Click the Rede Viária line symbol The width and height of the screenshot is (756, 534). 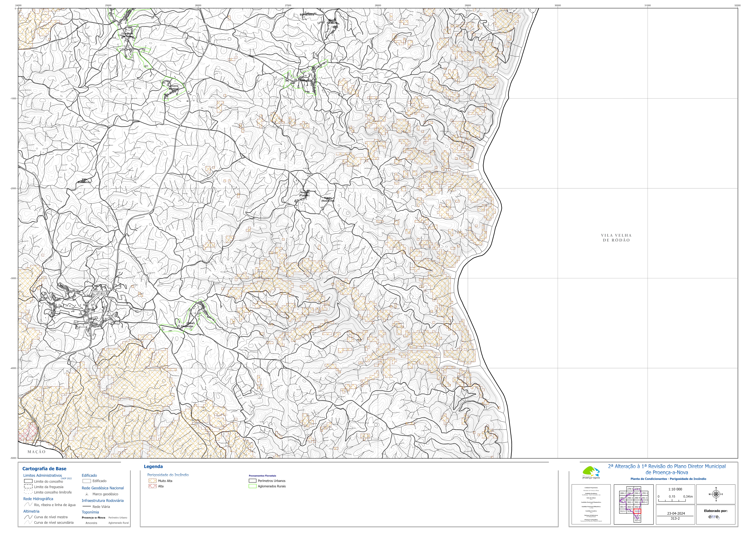(87, 507)
